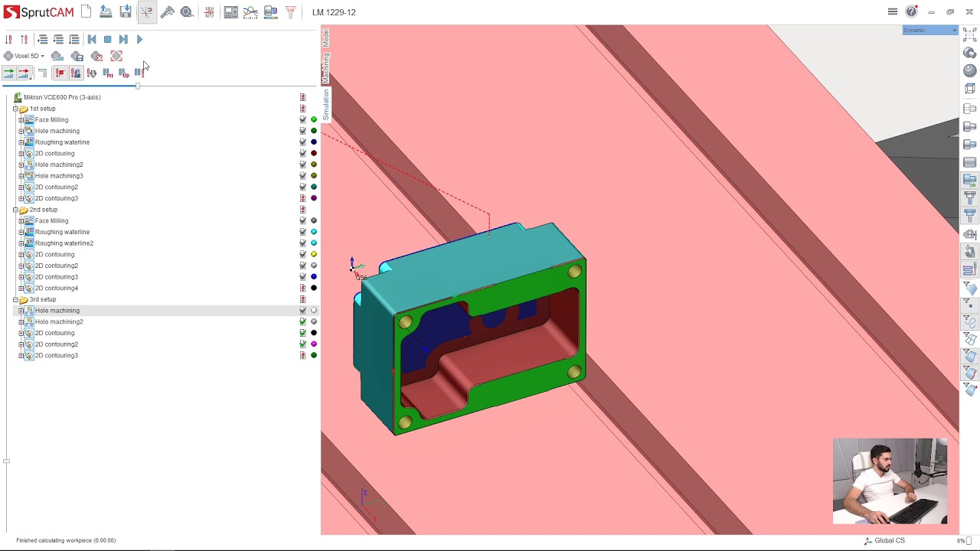Viewport: 980px width, 551px height.
Task: Open the workpiece color map icon
Action: click(270, 11)
